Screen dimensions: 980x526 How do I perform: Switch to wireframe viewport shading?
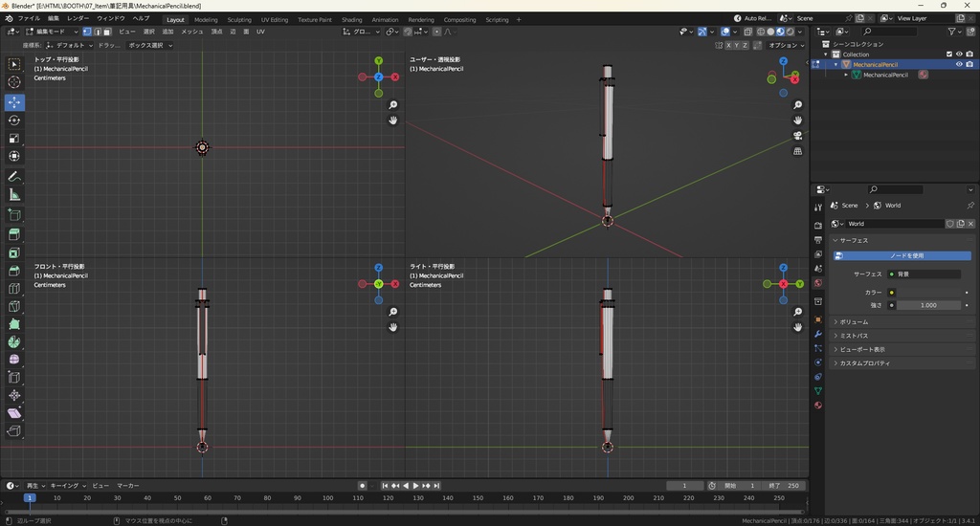pos(761,32)
